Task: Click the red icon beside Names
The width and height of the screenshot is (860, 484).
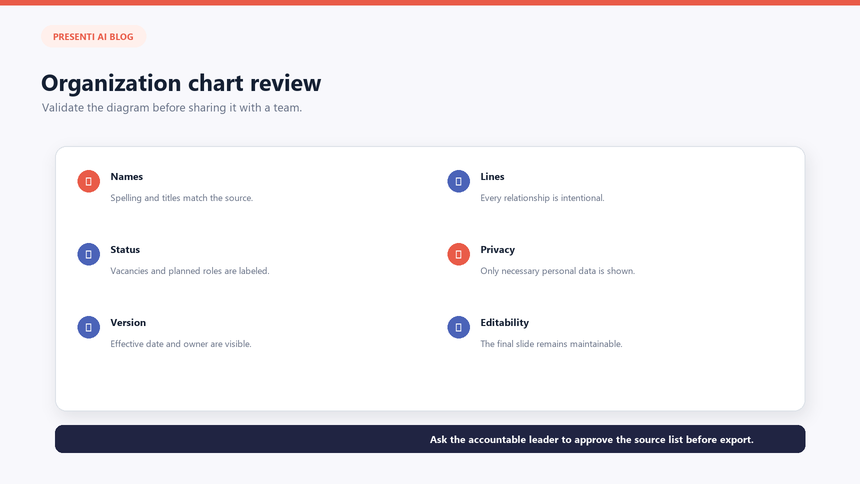Action: click(x=88, y=181)
